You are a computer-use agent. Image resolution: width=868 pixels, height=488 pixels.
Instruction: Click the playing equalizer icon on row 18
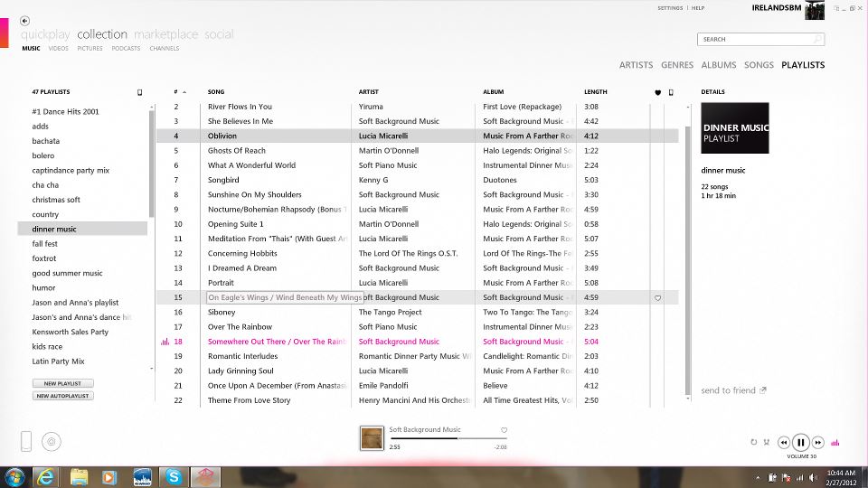165,342
